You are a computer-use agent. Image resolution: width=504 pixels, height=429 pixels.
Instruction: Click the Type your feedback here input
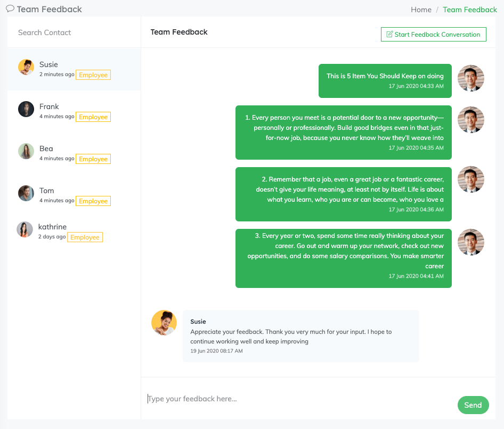[298, 399]
